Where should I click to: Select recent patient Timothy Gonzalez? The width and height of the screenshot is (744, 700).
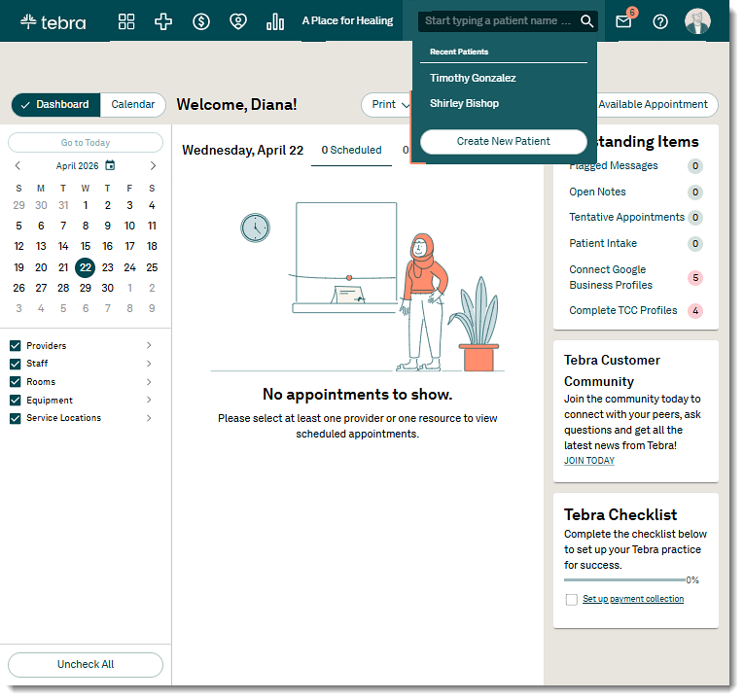(x=473, y=78)
